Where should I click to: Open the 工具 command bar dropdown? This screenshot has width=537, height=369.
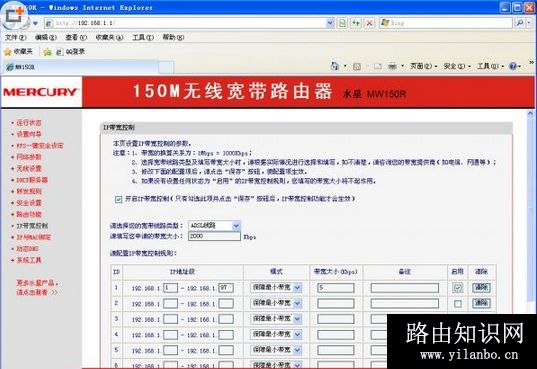pos(490,66)
